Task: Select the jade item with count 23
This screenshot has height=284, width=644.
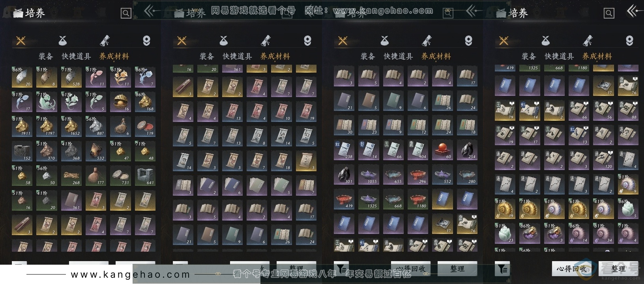Action: [x=505, y=234]
